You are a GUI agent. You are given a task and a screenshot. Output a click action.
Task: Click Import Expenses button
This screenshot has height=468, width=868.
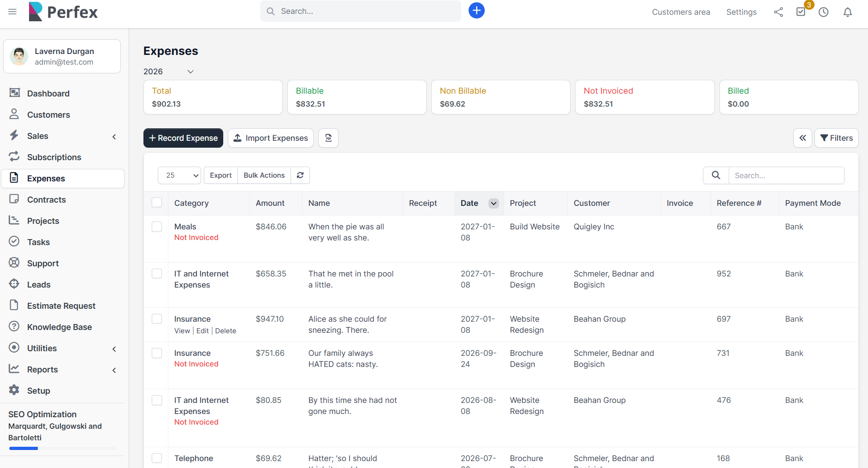tap(271, 138)
